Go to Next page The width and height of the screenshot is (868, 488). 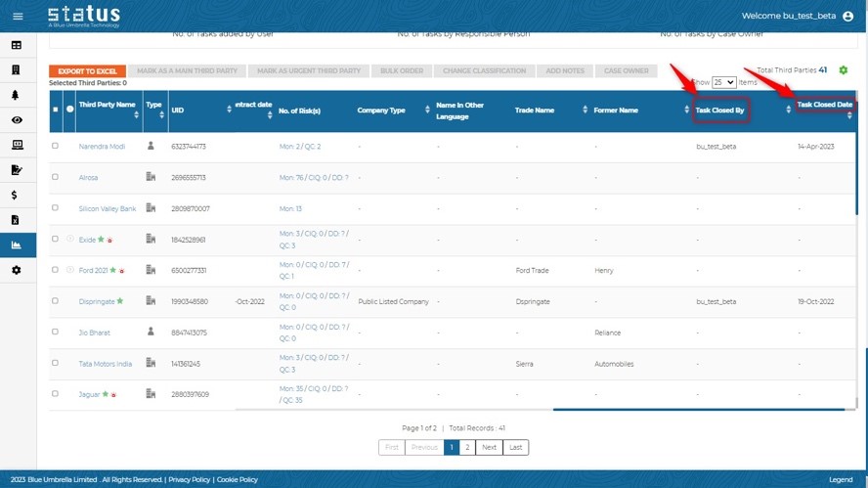[489, 447]
